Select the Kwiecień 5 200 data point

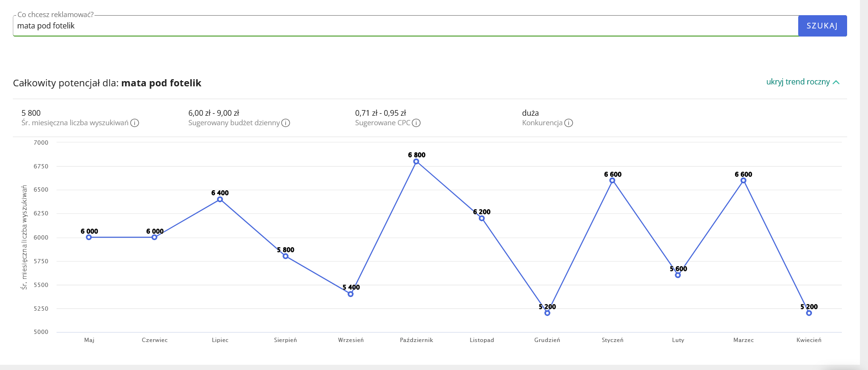(x=809, y=313)
